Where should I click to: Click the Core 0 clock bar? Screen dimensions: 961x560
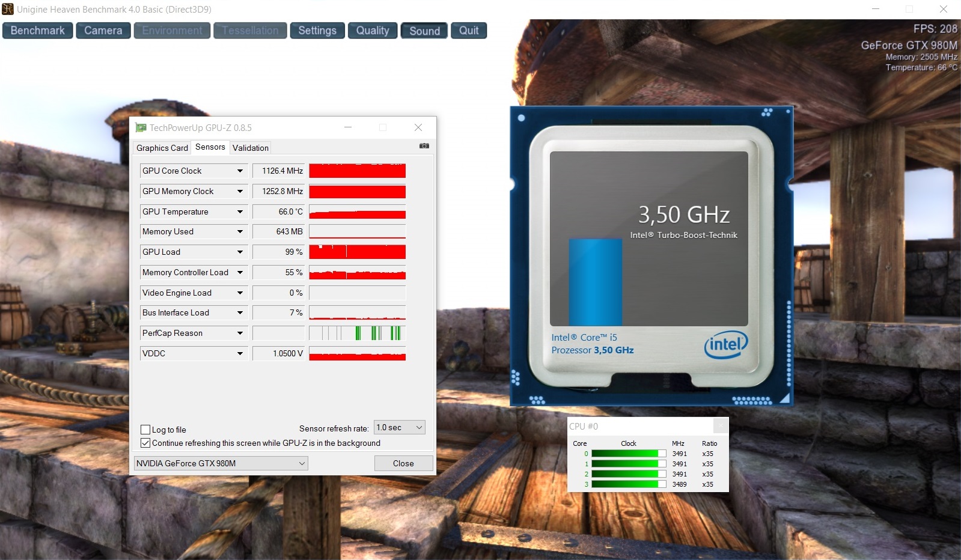pyautogui.click(x=629, y=454)
